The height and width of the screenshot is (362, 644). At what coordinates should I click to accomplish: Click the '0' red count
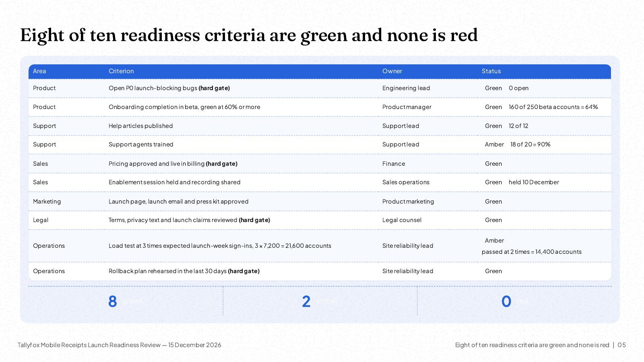tap(506, 302)
